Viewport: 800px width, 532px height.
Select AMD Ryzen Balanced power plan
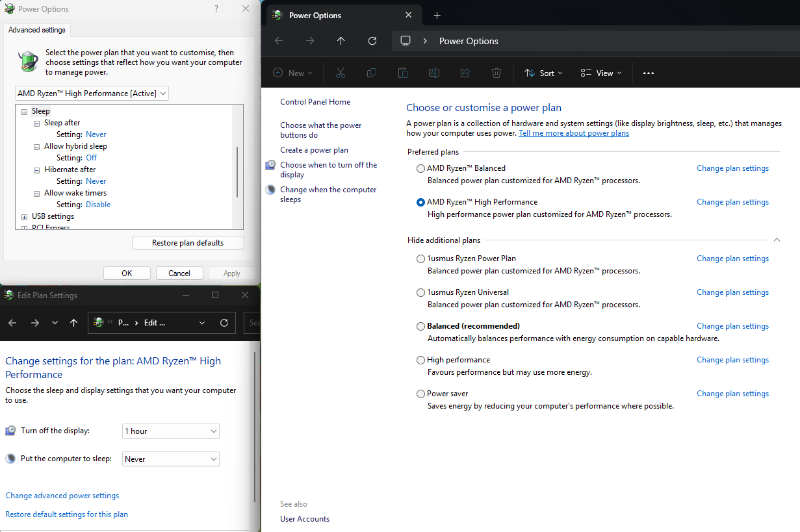(x=420, y=168)
